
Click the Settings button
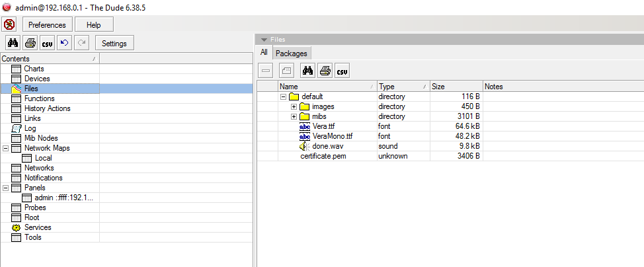(x=114, y=43)
